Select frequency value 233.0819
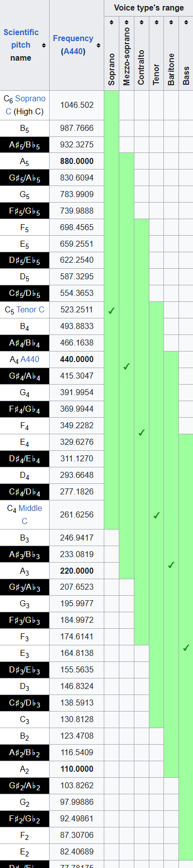The width and height of the screenshot is (193, 868). coord(77,554)
